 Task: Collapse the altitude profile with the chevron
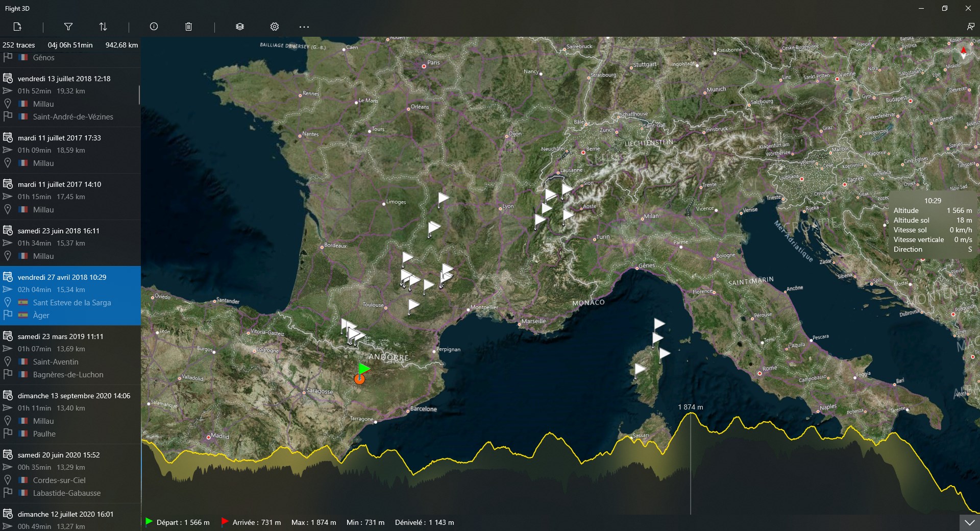(969, 523)
